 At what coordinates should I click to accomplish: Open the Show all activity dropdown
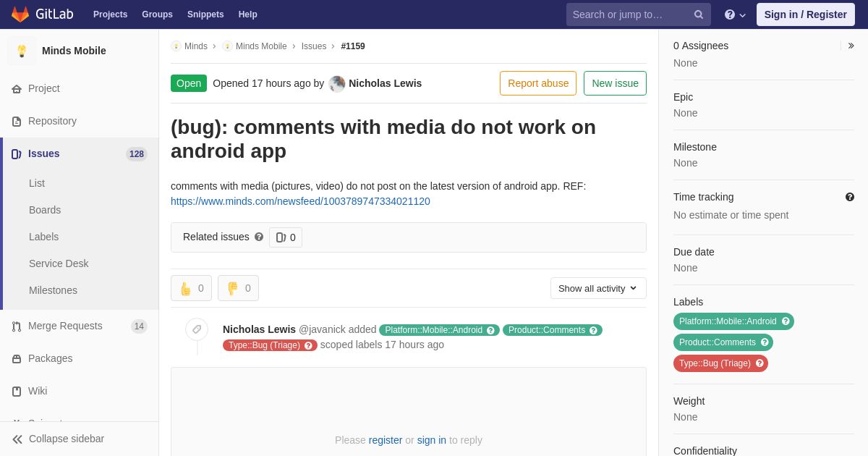coord(598,288)
